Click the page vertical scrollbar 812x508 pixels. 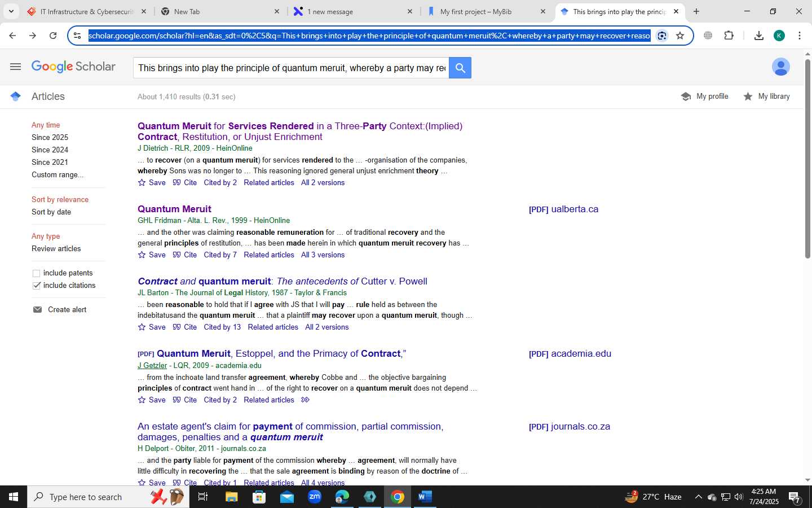point(807,160)
